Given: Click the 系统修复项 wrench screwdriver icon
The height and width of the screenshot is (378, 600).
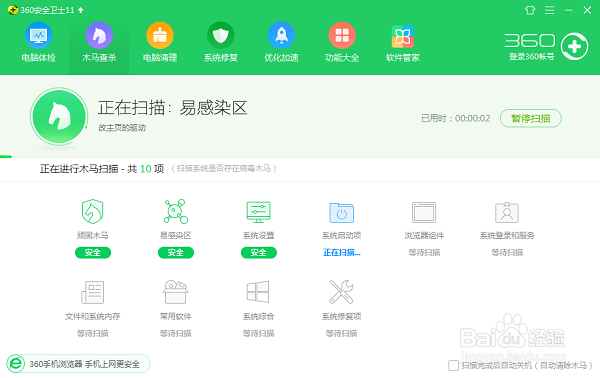Looking at the screenshot, I should (342, 292).
